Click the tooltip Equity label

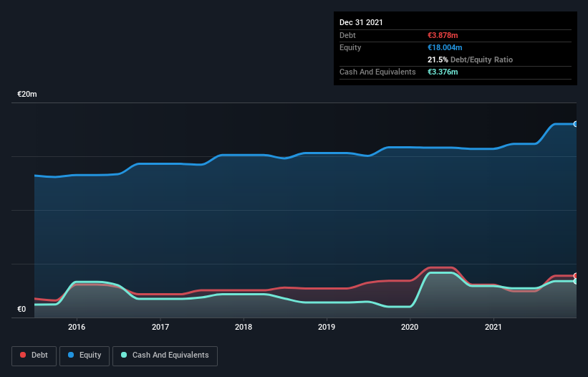tap(350, 47)
